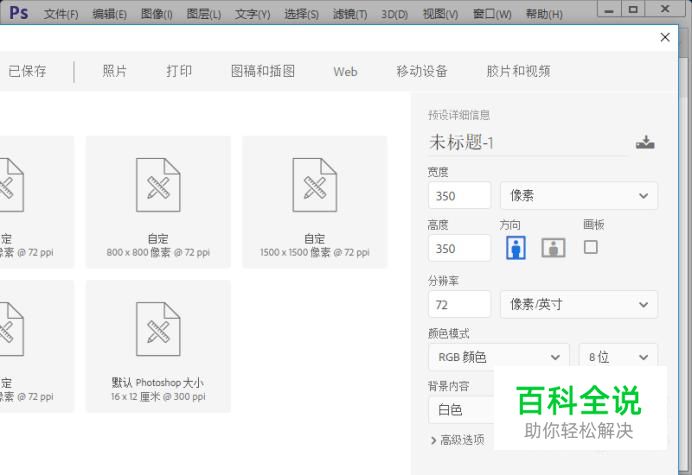Open the 图层(L) menu
The width and height of the screenshot is (692, 475).
(x=203, y=14)
